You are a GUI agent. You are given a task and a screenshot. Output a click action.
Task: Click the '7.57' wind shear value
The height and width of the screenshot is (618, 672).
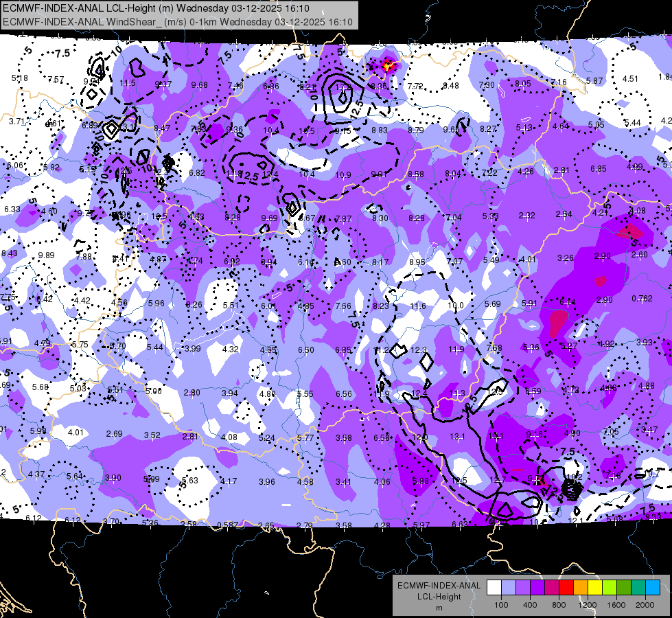coord(56,80)
